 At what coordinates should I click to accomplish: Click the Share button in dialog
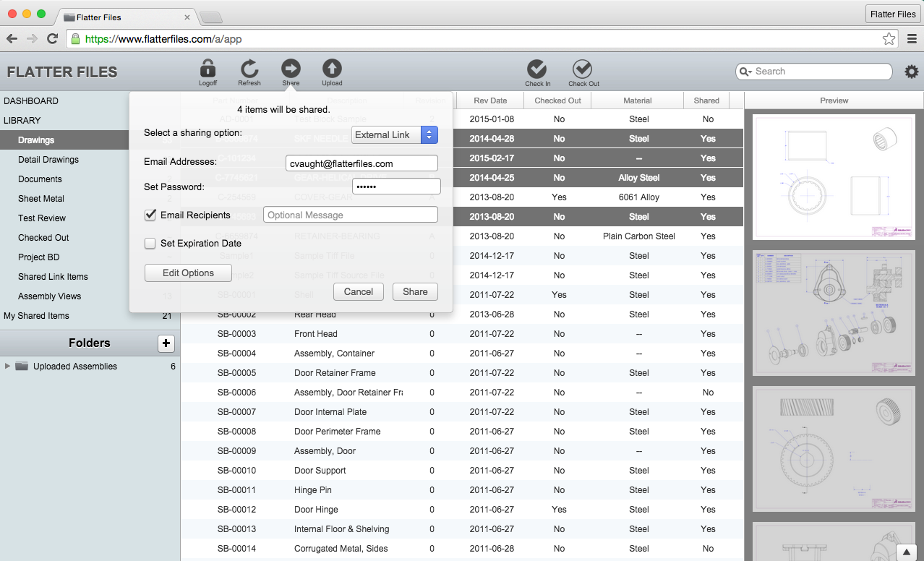pos(415,291)
